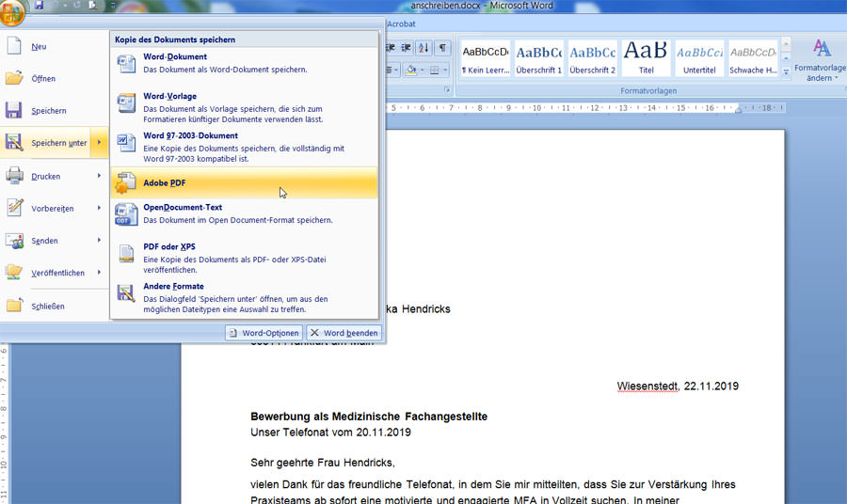Open a file via Öffnen folder icon

tap(15, 78)
